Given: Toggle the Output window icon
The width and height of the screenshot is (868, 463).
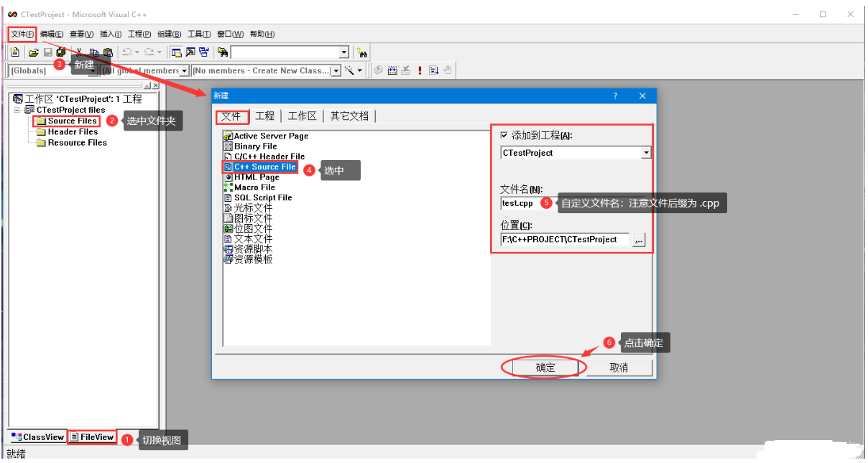Looking at the screenshot, I should [190, 52].
